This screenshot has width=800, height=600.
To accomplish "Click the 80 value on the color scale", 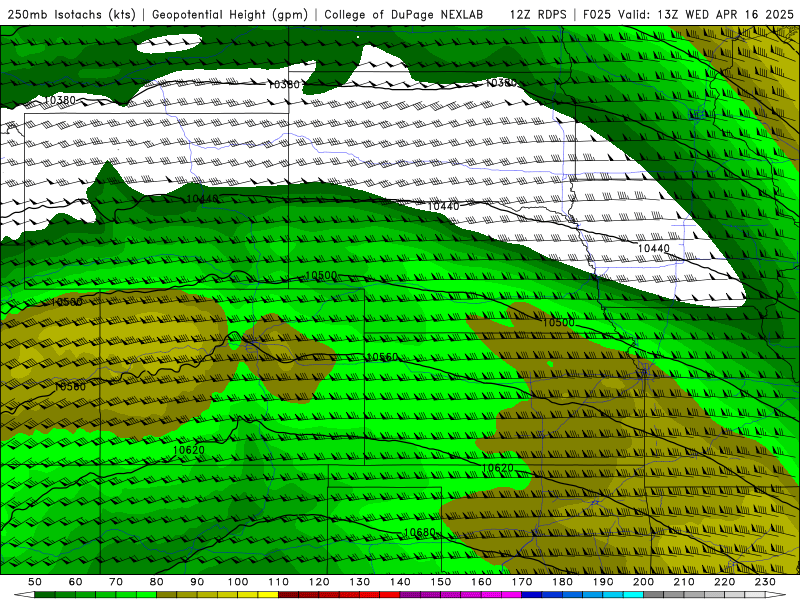I will tap(157, 582).
